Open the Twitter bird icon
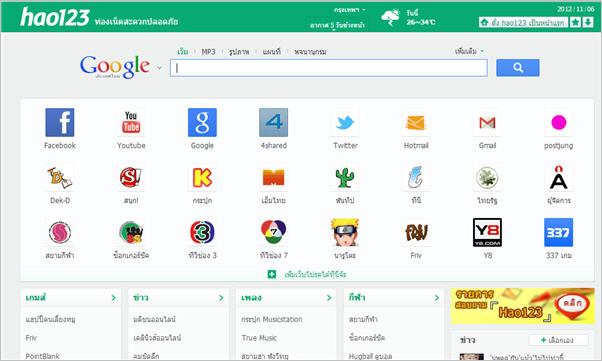 click(345, 123)
